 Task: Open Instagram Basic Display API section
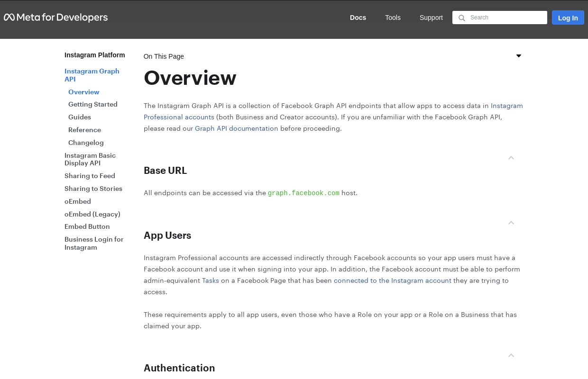pos(90,159)
